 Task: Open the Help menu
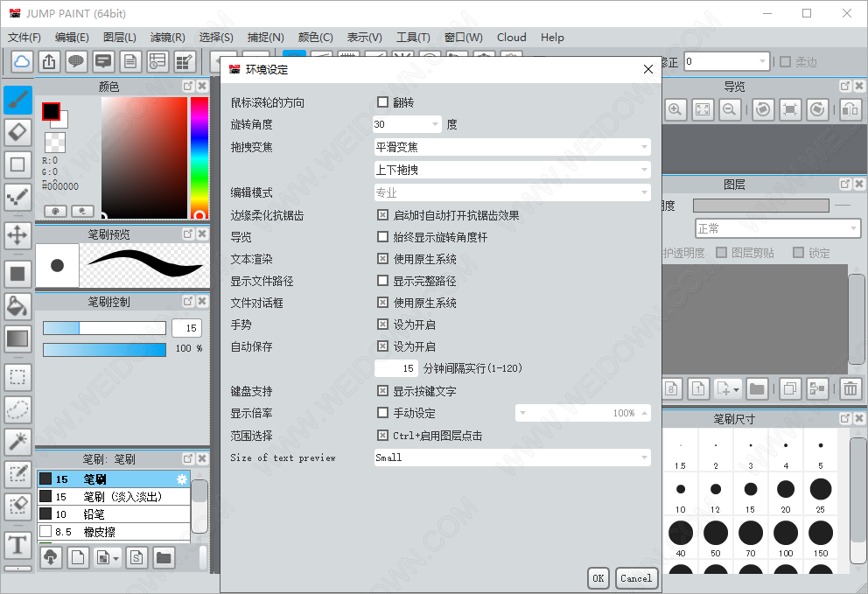pyautogui.click(x=552, y=37)
